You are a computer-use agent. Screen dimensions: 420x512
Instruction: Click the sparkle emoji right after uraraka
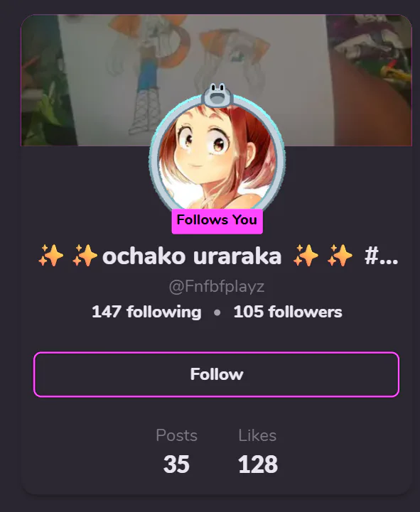[306, 256]
